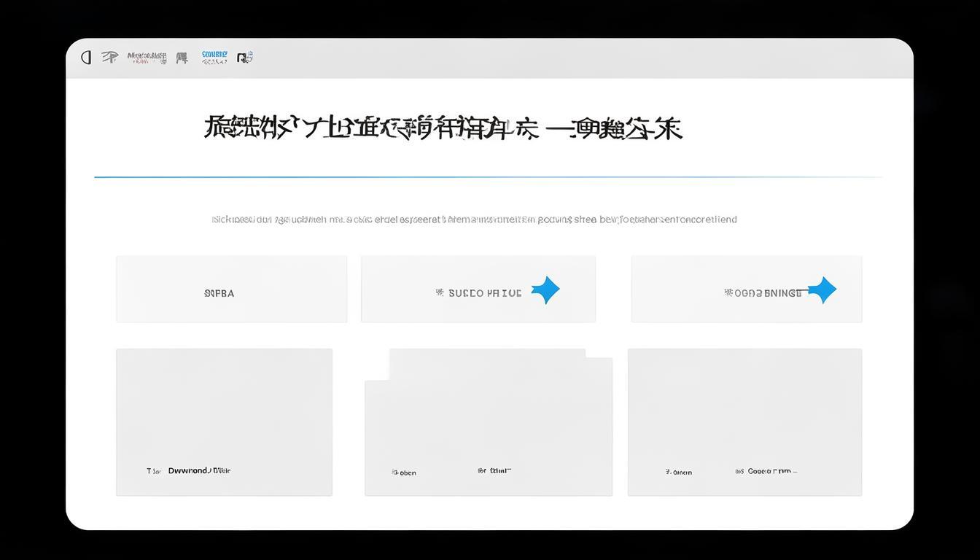980x560 pixels.
Task: Open the blue-text tab in top bar
Action: click(x=214, y=58)
